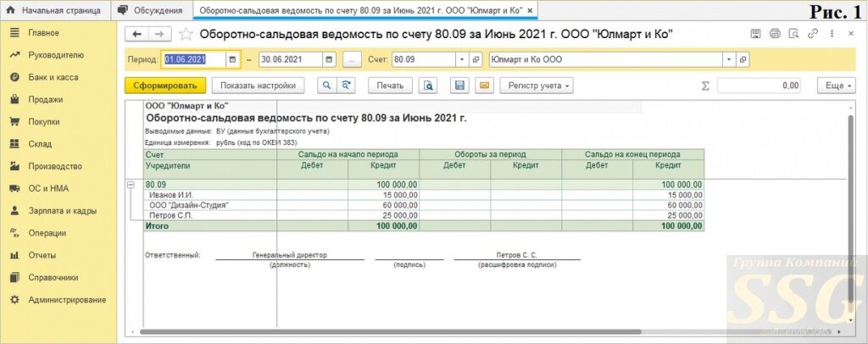Go back with the left arrow button
Image resolution: width=868 pixels, height=344 pixels.
[x=136, y=34]
